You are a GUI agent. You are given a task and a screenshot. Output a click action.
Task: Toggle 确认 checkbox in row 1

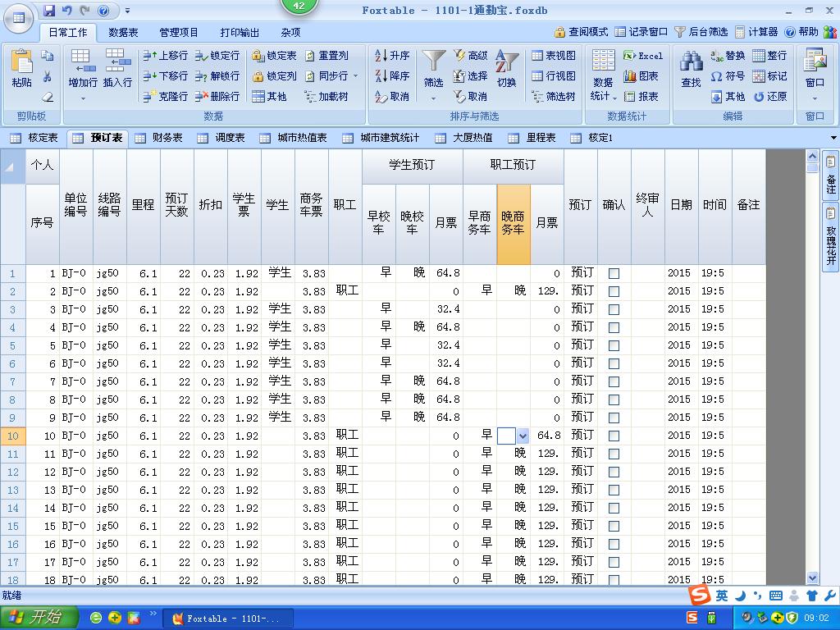point(614,273)
